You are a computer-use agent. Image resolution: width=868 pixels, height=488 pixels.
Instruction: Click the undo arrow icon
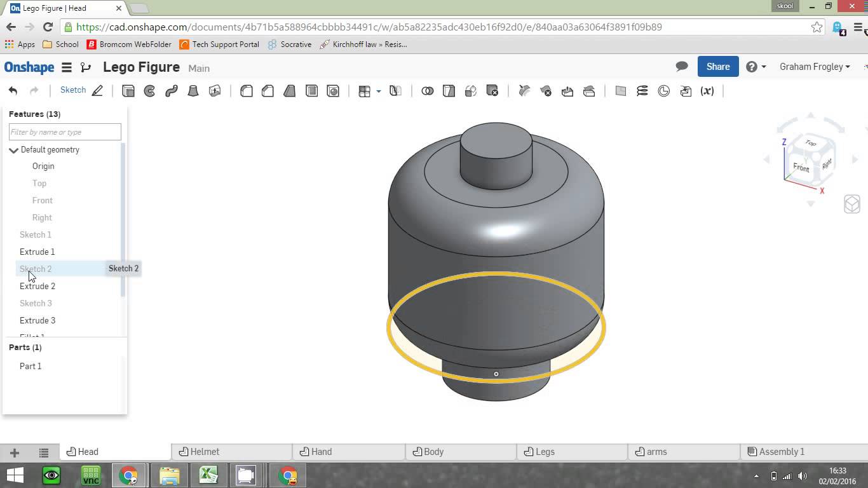[13, 90]
